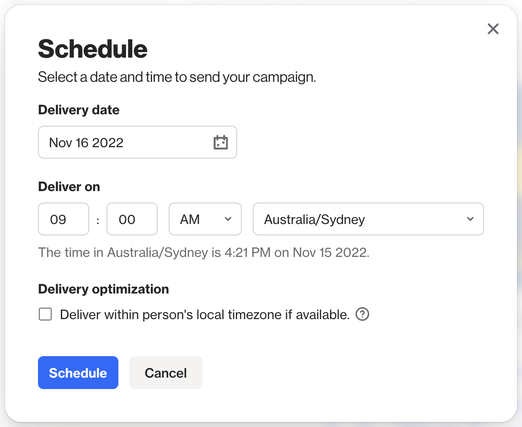Open the AM/PM dropdown
This screenshot has width=522, height=427.
(x=205, y=219)
